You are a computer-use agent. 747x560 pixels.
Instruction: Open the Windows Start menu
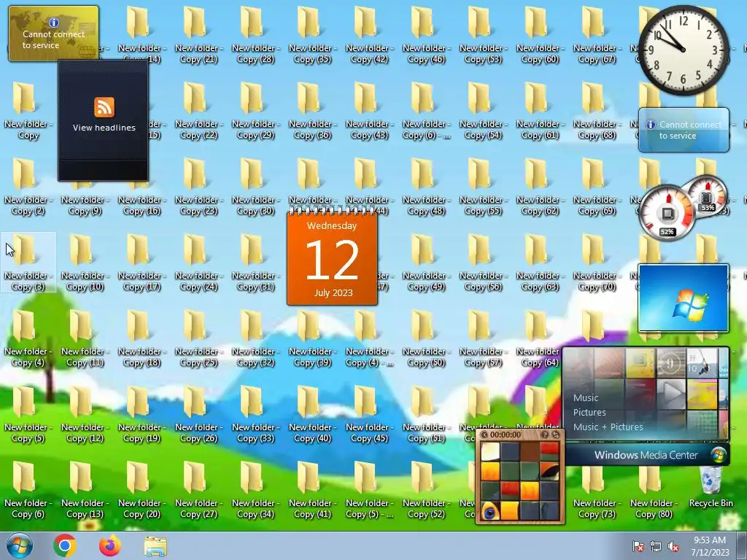20,545
